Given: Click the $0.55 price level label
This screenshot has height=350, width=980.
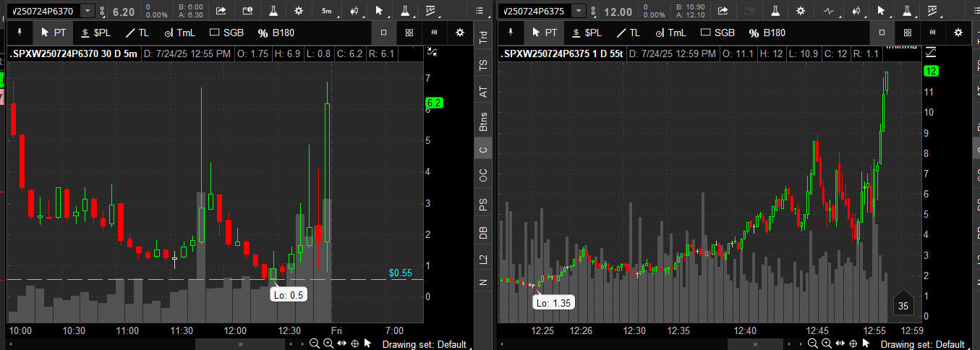Looking at the screenshot, I should pyautogui.click(x=400, y=273).
